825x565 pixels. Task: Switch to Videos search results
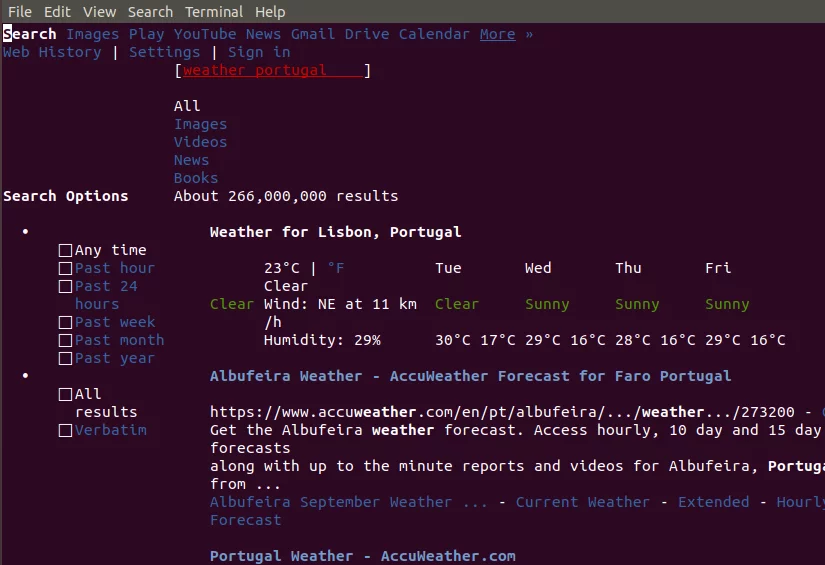pos(200,143)
